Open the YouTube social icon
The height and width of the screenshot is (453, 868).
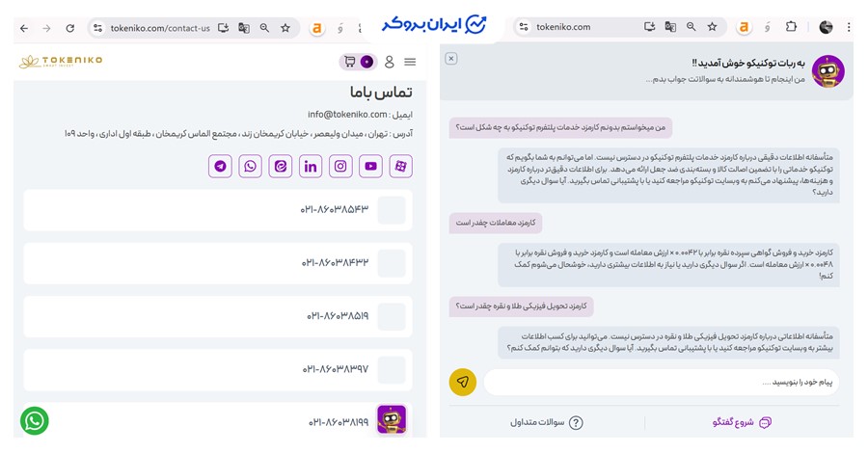click(370, 166)
